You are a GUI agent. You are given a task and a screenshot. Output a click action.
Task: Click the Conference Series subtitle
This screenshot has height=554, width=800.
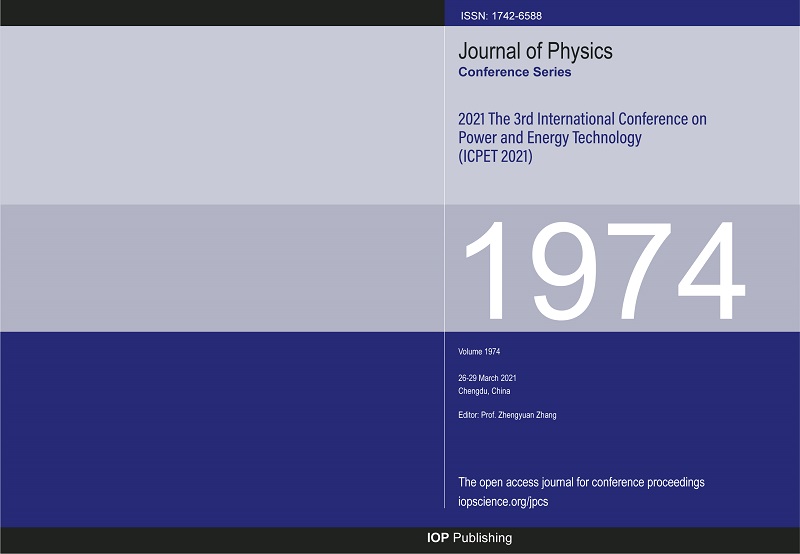514,72
